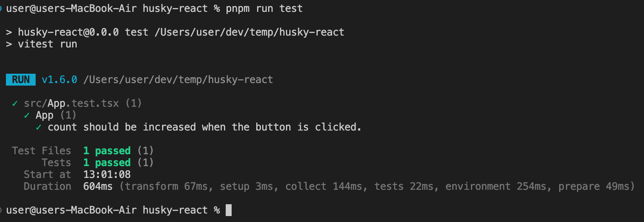Click the blue circle beside the first prompt
This screenshot has width=644, height=222.
1,8
